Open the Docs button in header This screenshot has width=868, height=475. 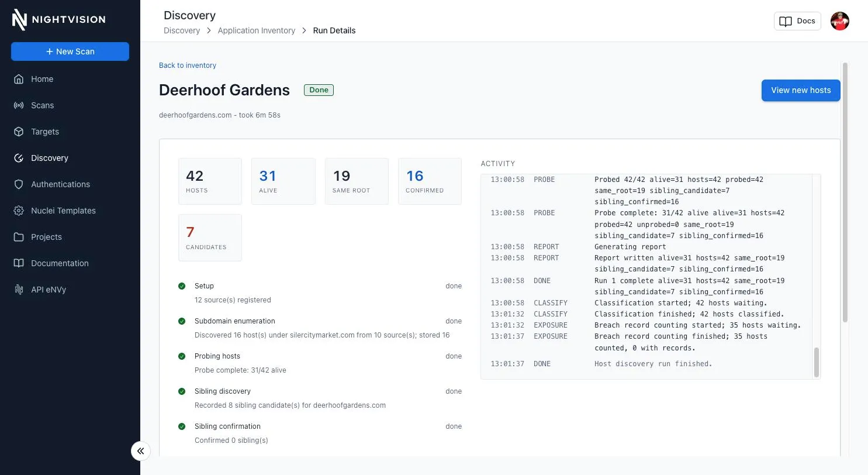point(797,21)
